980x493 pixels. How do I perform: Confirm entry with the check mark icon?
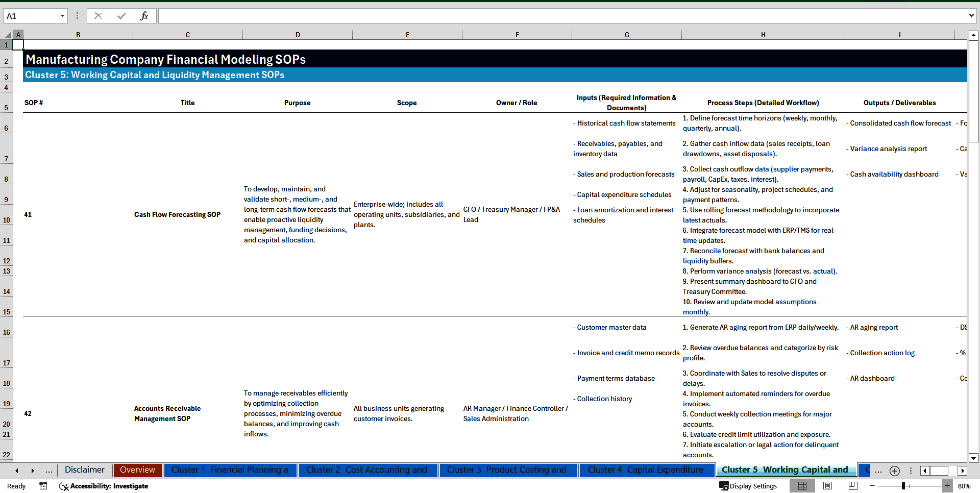pos(121,16)
